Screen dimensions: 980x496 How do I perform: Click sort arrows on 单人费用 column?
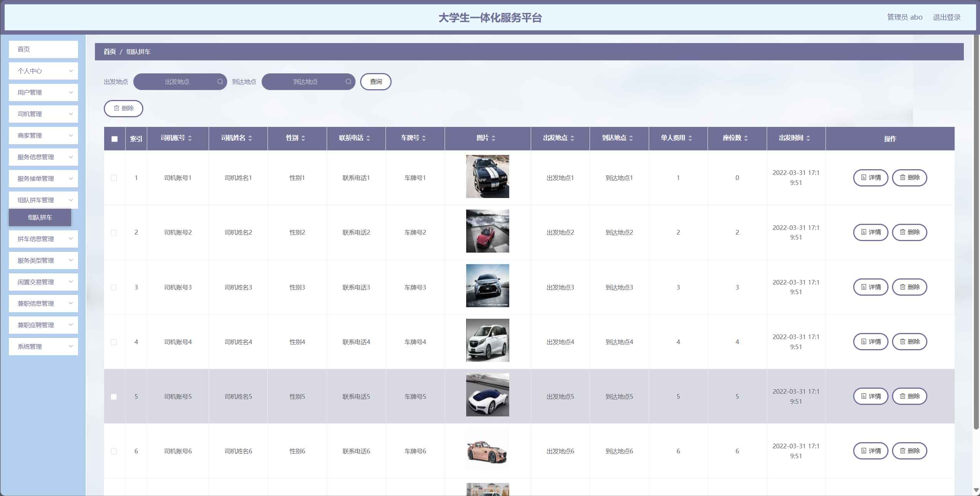(x=690, y=138)
